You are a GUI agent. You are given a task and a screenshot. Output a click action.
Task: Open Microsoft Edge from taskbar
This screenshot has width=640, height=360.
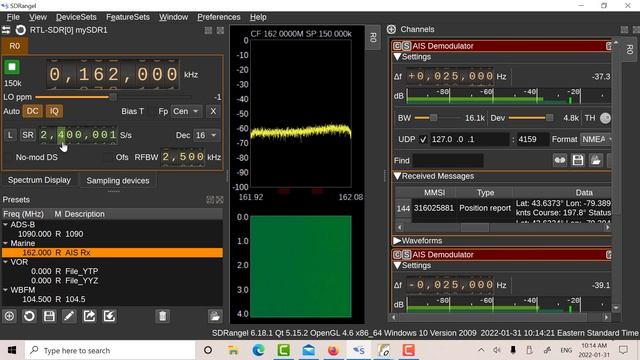258,350
